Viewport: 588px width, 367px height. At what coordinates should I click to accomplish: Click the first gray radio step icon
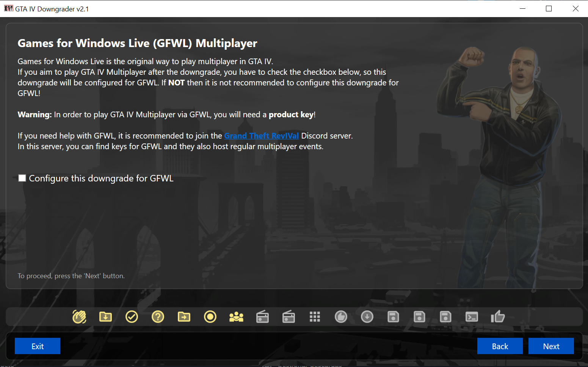262,317
